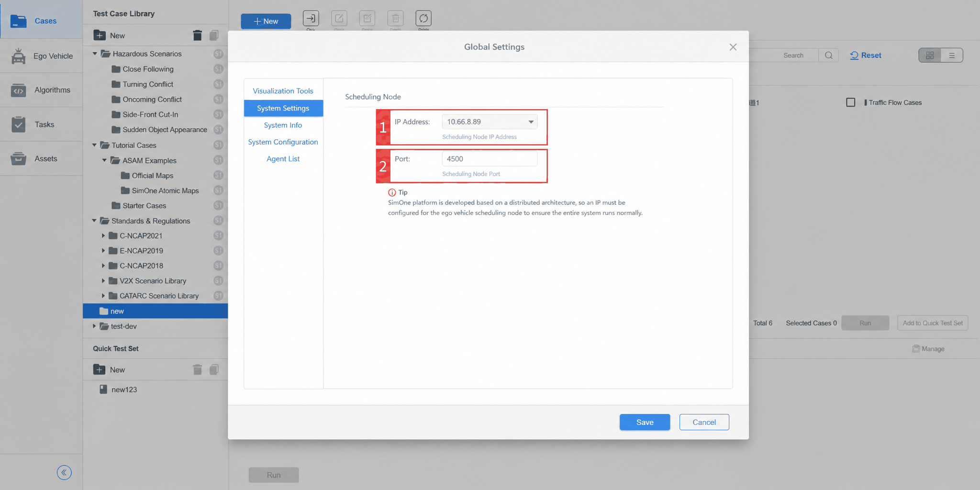The image size is (980, 490).
Task: Expand the CATARC Scenario Library folder
Action: pos(103,296)
